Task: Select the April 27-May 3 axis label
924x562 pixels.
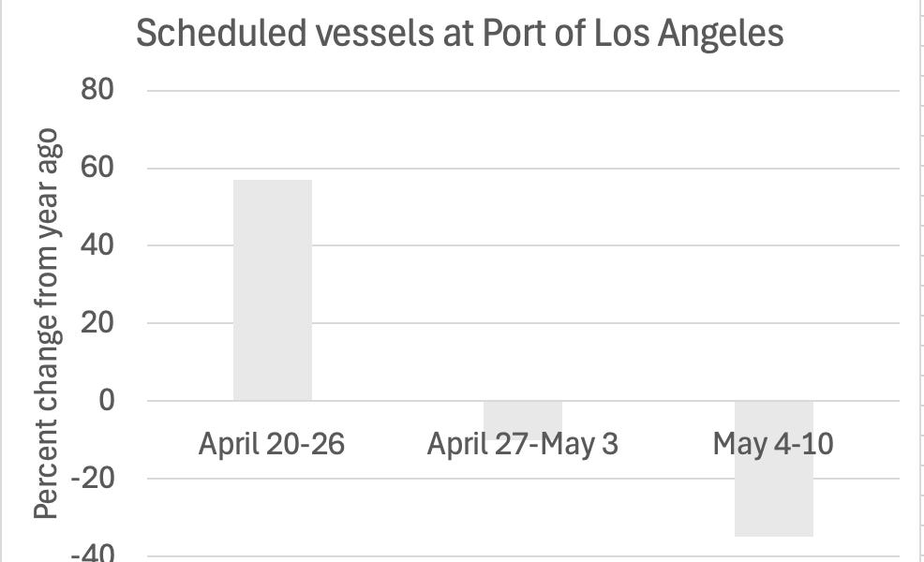Action: pyautogui.click(x=523, y=443)
